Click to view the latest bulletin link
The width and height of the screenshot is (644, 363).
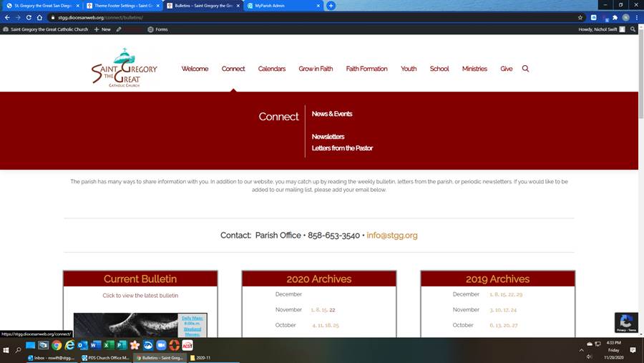point(140,296)
